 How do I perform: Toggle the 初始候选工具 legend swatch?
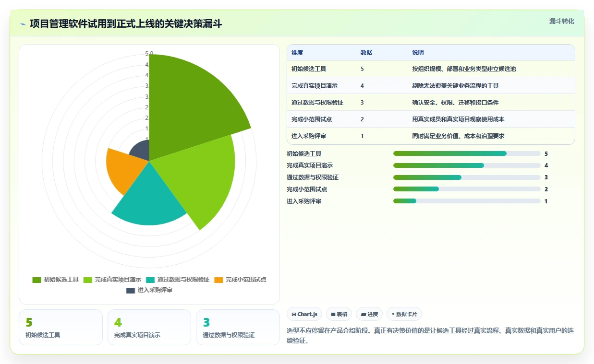pyautogui.click(x=36, y=280)
